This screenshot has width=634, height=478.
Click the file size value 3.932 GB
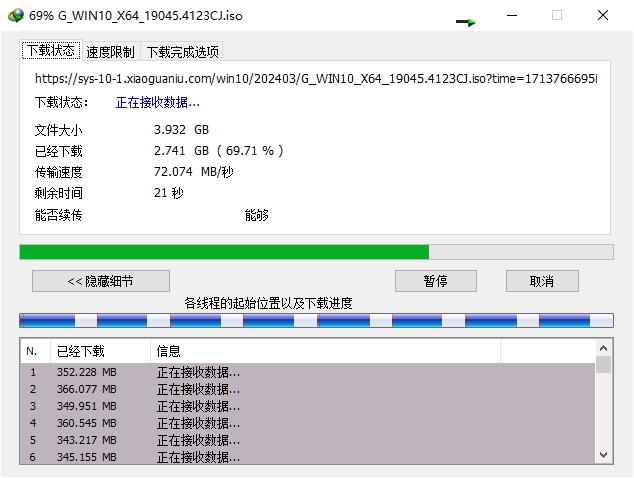click(x=181, y=130)
